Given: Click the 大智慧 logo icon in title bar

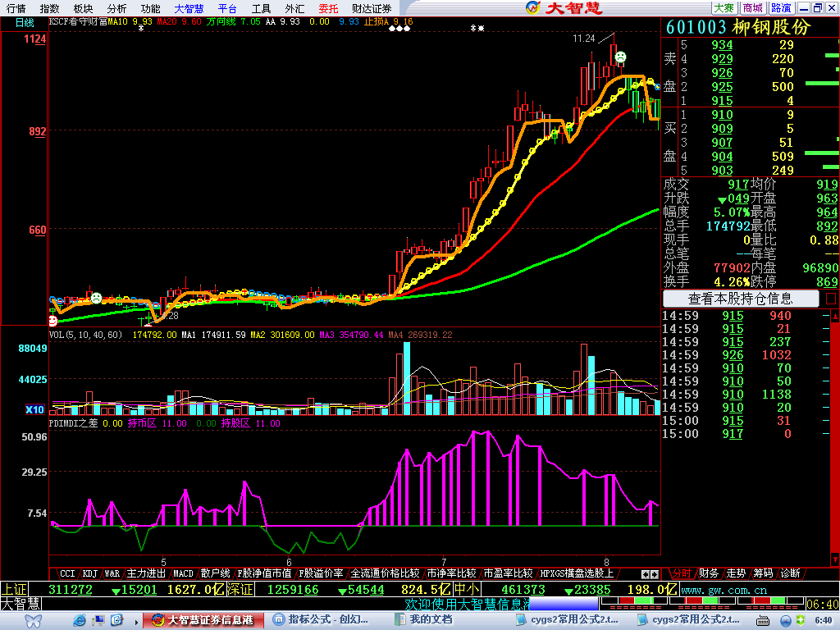Looking at the screenshot, I should pyautogui.click(x=533, y=7).
